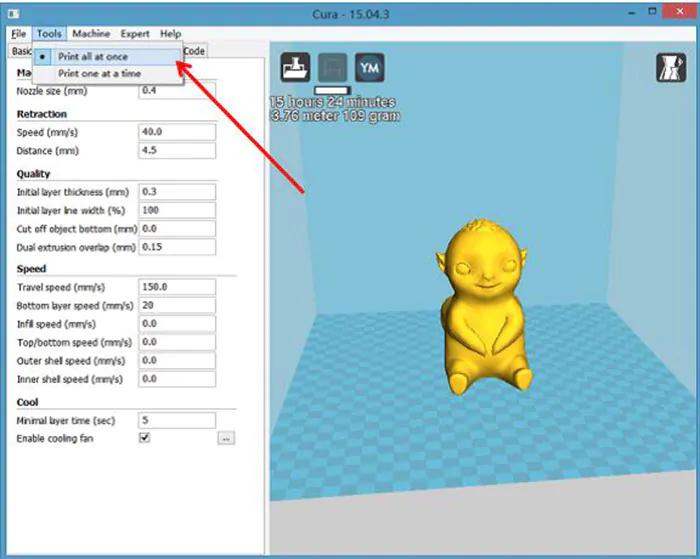
Task: Open the File menu
Action: click(x=19, y=34)
